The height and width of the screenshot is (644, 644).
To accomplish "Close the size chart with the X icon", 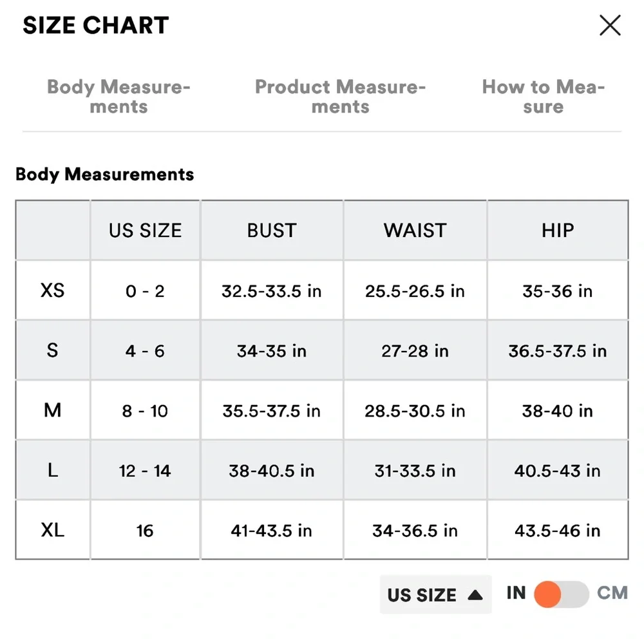I will coord(610,26).
